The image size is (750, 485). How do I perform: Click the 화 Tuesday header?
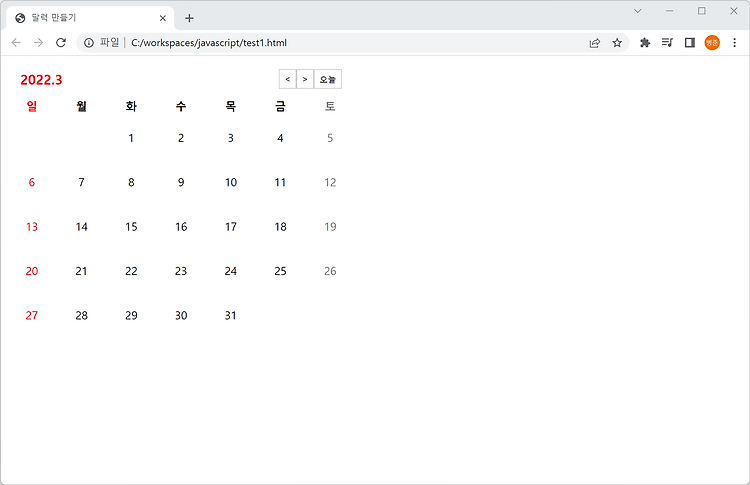[x=131, y=106]
